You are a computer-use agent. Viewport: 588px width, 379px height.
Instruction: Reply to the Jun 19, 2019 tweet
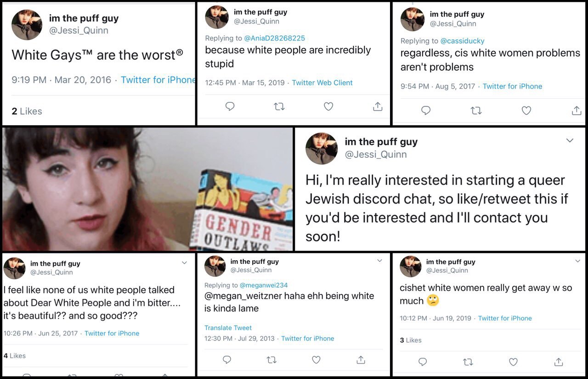(423, 362)
